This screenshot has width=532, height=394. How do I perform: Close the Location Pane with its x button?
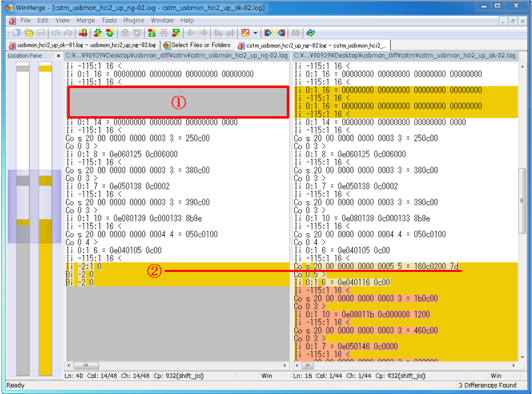point(58,56)
